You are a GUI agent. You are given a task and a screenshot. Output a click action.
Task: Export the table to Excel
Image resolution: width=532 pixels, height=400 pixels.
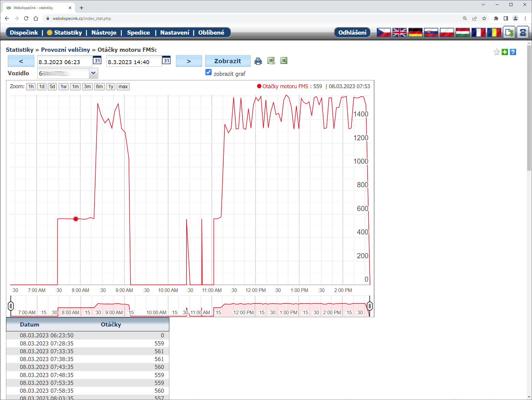pyautogui.click(x=284, y=61)
